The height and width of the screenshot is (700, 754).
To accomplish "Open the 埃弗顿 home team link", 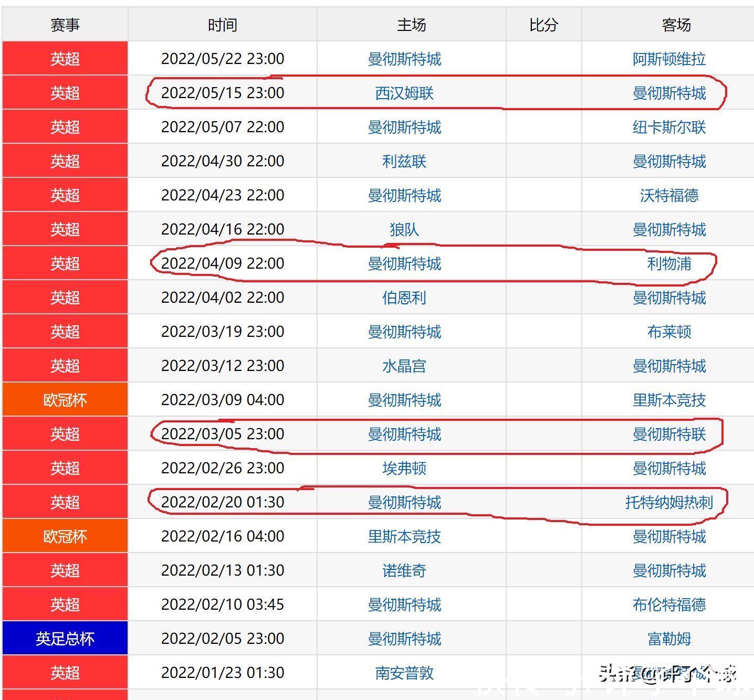I will 404,468.
